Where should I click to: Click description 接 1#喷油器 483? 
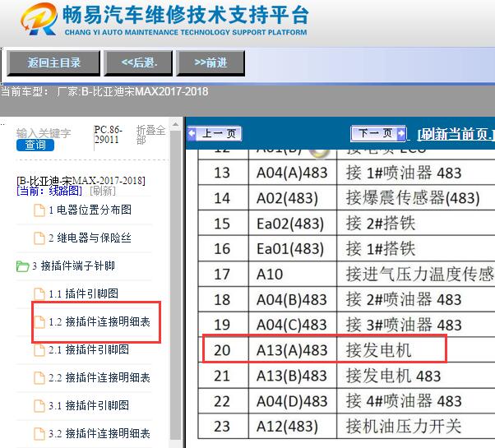404,173
